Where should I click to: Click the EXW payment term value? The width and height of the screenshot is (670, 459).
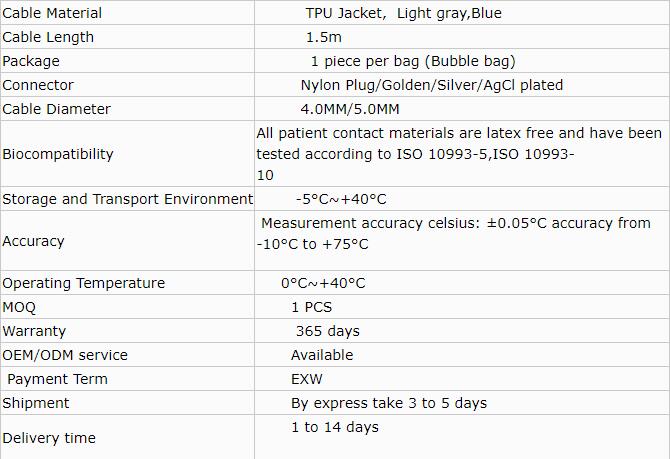(x=306, y=379)
